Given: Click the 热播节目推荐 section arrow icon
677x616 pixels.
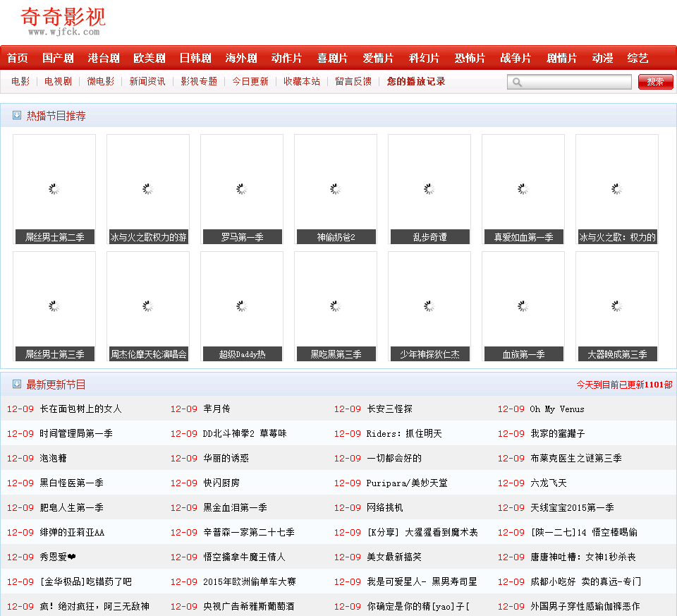Looking at the screenshot, I should click(x=17, y=115).
